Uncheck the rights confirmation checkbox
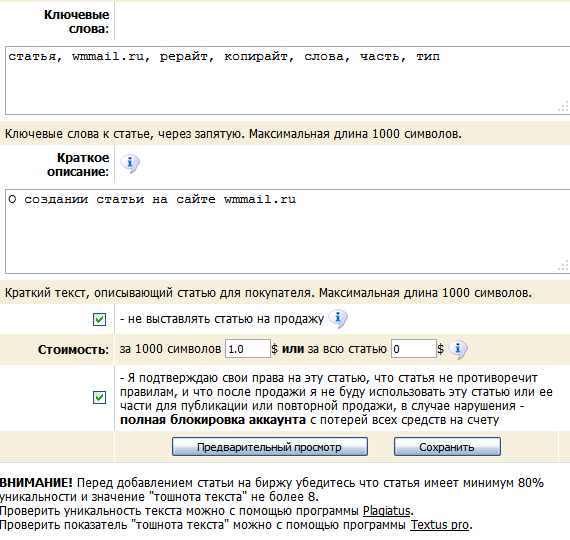Viewport: 570px width, 540px height. 99,397
